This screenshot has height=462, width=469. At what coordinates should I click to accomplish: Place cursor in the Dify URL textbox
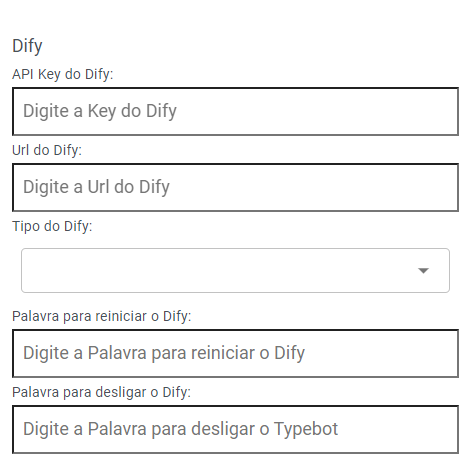(235, 187)
